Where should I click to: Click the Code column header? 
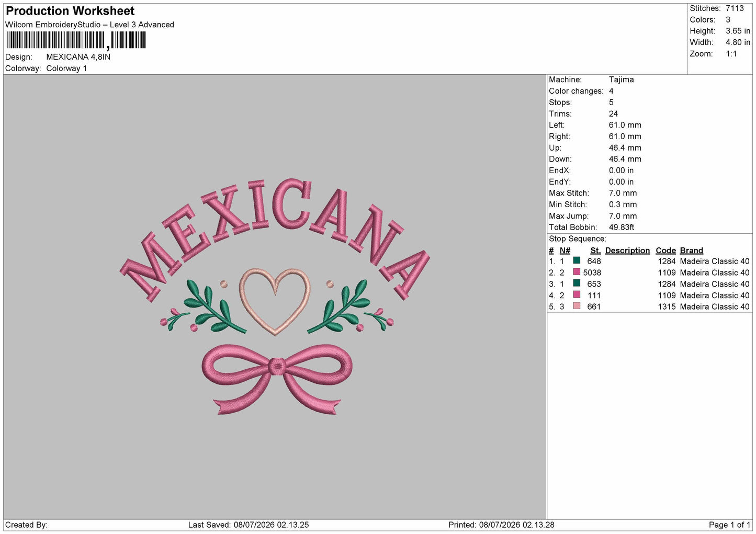coord(665,251)
